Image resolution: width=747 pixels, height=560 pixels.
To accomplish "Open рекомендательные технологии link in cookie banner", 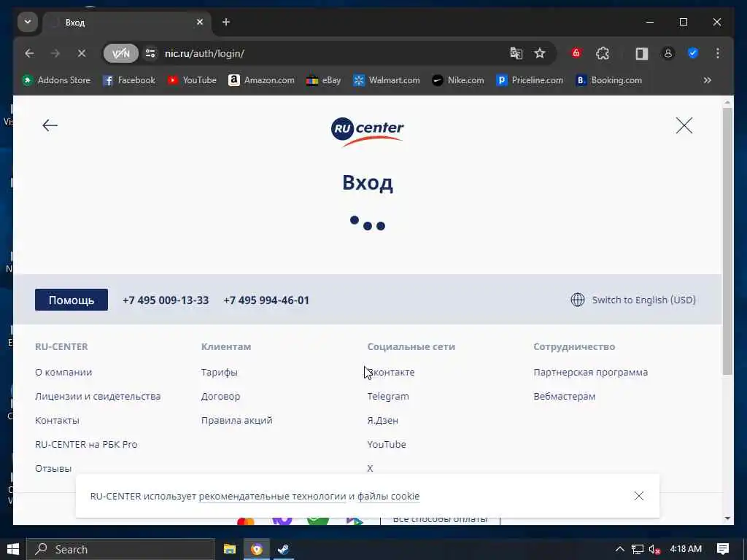I will click(x=273, y=496).
